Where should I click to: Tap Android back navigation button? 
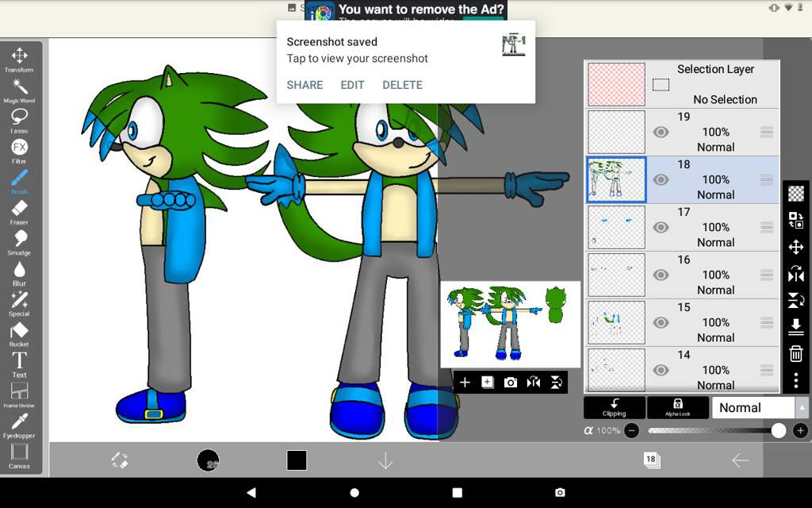point(251,492)
